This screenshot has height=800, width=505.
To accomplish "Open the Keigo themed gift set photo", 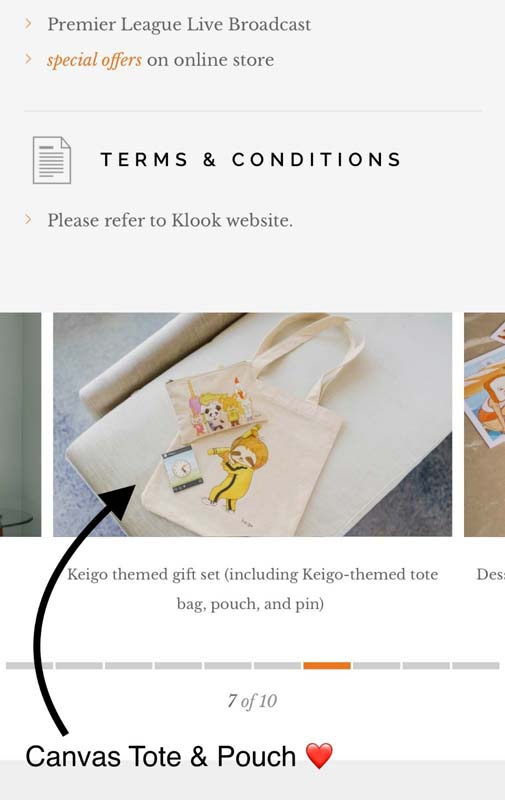I will point(252,424).
